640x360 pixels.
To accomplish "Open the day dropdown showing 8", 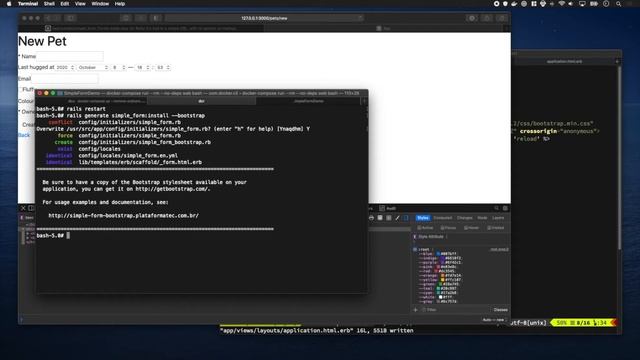I will (x=119, y=67).
